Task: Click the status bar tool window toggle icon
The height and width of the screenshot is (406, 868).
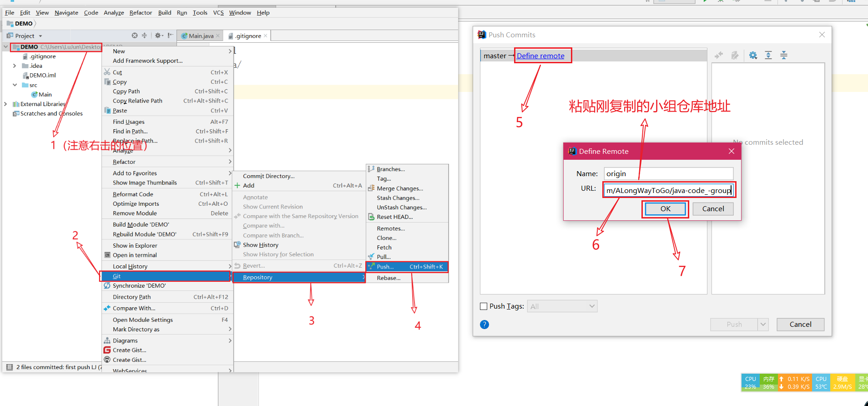Action: click(10, 367)
